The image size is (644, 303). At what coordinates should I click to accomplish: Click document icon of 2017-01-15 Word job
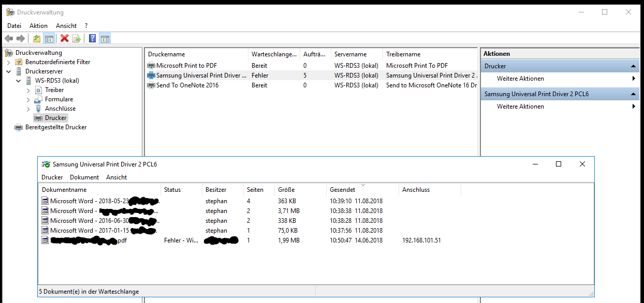46,231
